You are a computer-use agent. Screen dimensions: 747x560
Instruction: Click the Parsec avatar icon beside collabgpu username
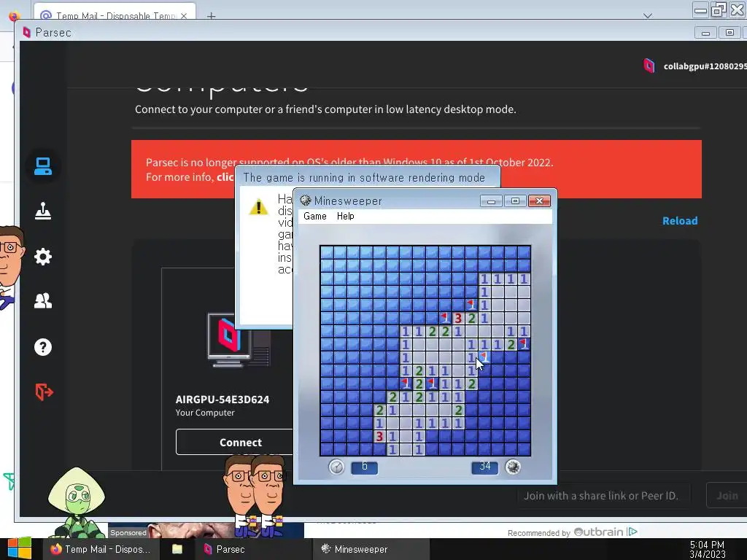pos(649,66)
